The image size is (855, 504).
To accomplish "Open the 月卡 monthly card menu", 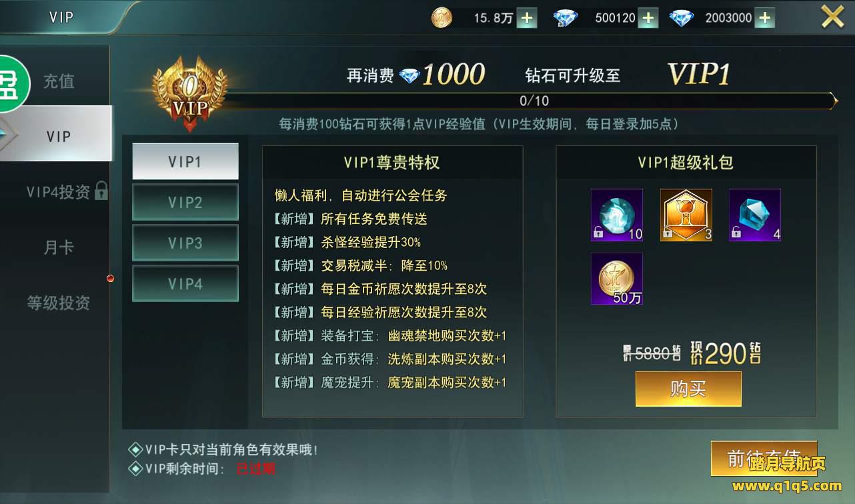I will pos(59,247).
